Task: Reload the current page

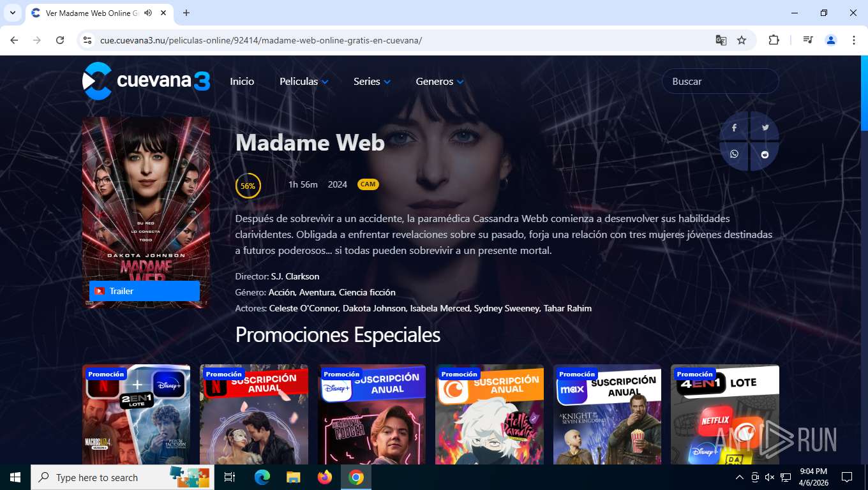Action: [60, 40]
